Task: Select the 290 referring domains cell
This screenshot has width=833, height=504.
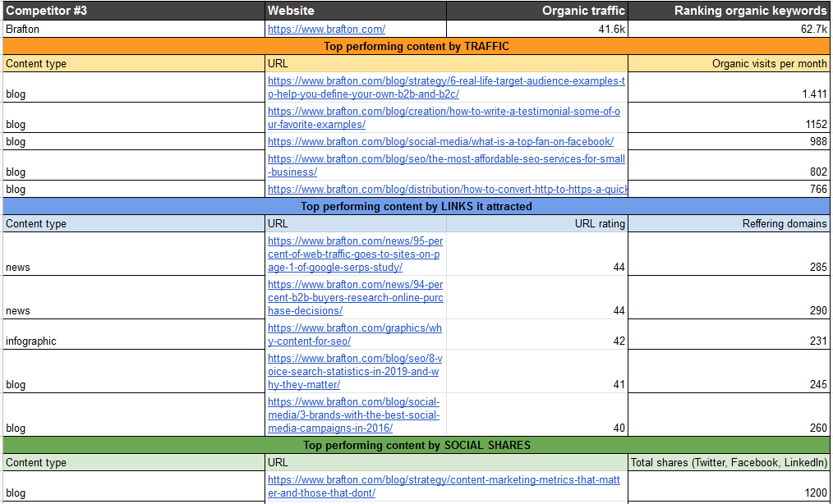Action: coord(729,297)
